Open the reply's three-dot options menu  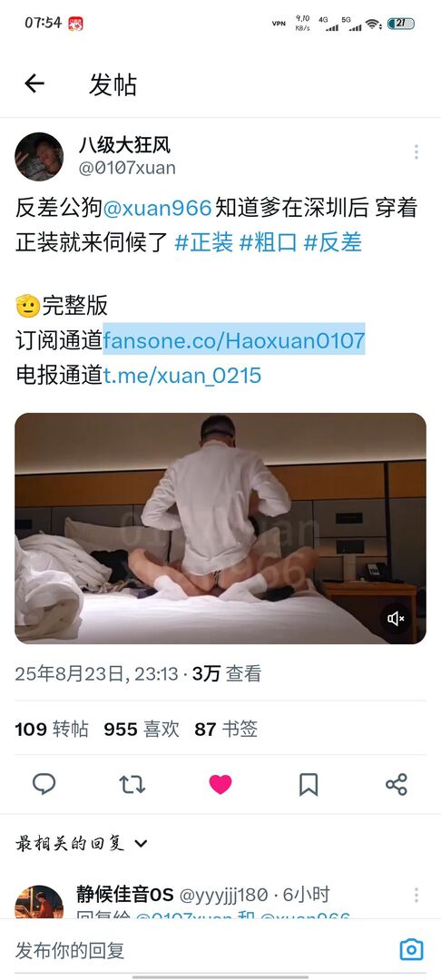[416, 895]
